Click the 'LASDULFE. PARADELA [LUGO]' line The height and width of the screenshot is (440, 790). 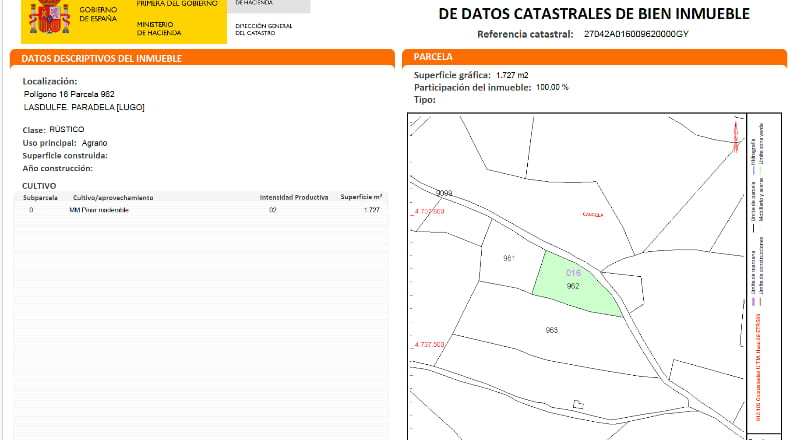(x=84, y=107)
